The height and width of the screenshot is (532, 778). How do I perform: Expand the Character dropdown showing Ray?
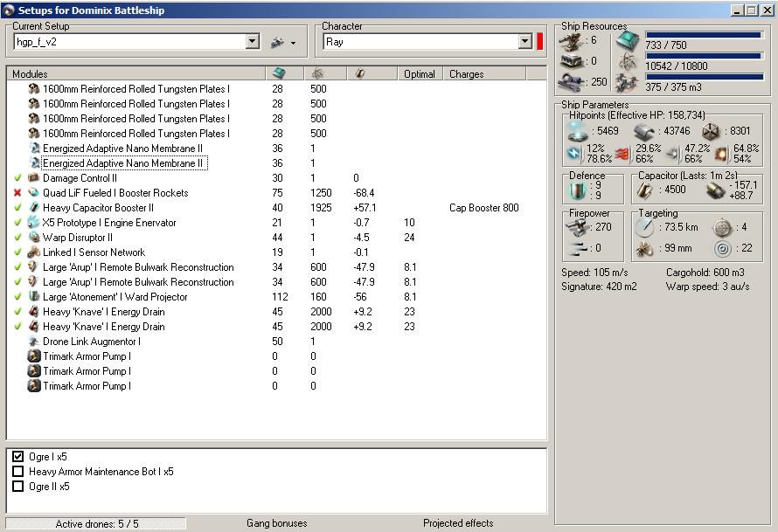(x=525, y=42)
